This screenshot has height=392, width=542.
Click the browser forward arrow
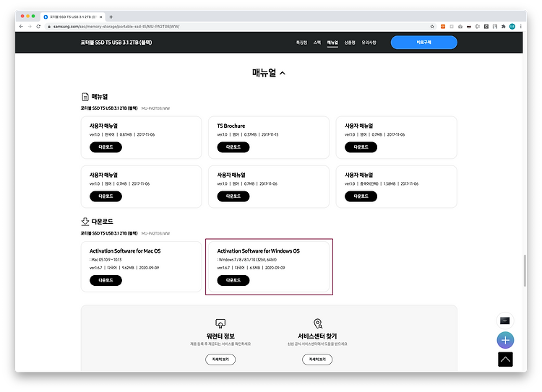pos(30,26)
